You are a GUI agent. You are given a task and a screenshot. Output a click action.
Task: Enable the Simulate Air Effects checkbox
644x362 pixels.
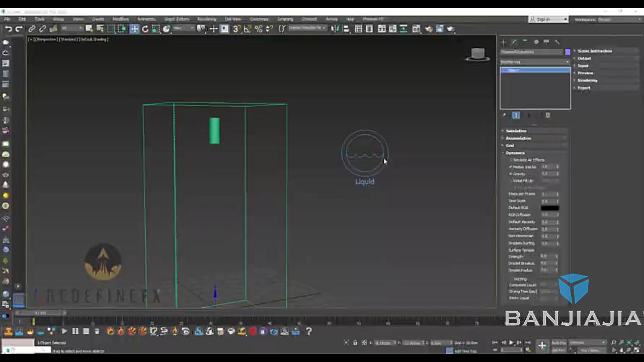click(512, 159)
